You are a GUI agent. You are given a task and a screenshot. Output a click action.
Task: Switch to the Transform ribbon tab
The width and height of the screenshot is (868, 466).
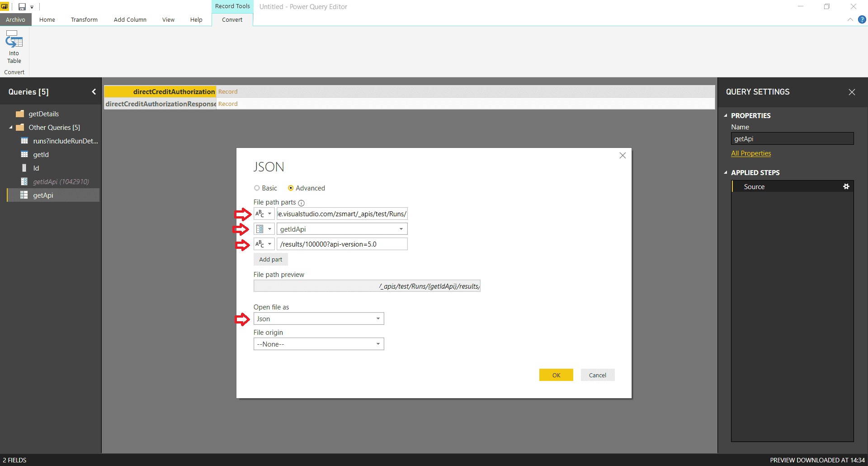tap(84, 19)
